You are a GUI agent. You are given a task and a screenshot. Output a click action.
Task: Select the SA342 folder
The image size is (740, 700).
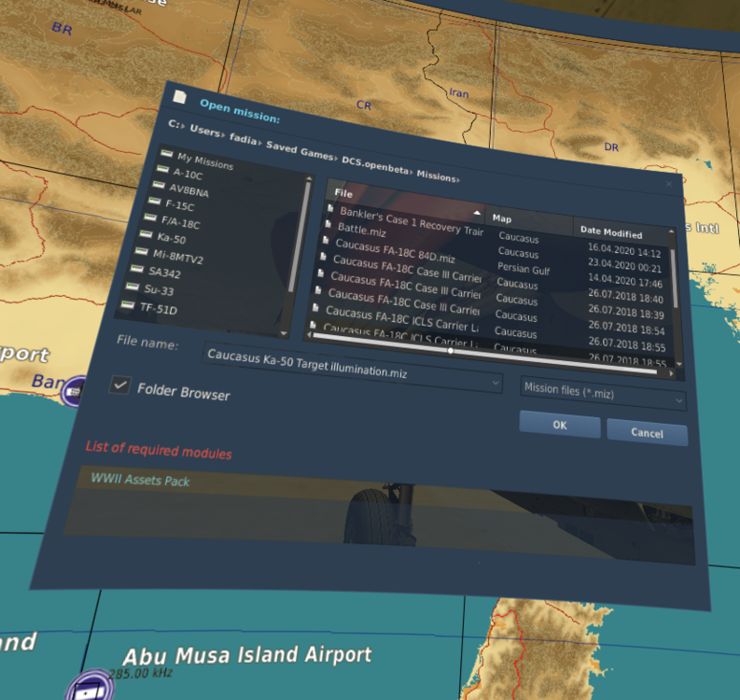164,273
